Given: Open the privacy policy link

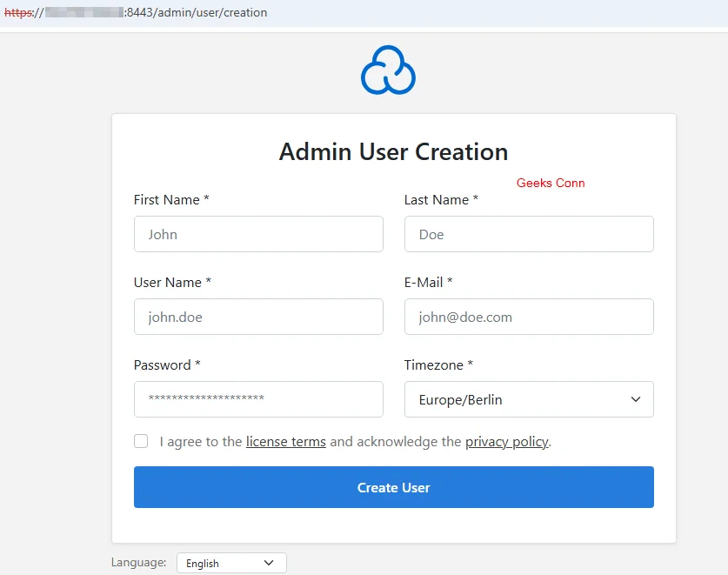Looking at the screenshot, I should (506, 441).
